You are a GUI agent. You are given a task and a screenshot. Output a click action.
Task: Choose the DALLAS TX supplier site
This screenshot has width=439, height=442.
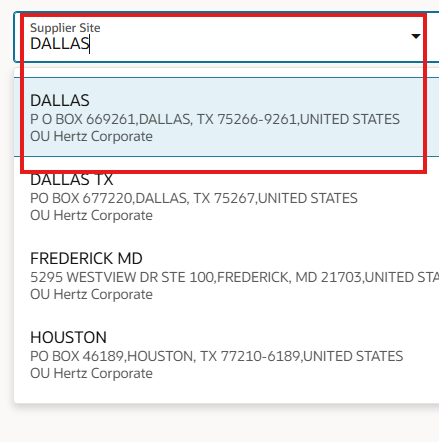227,196
